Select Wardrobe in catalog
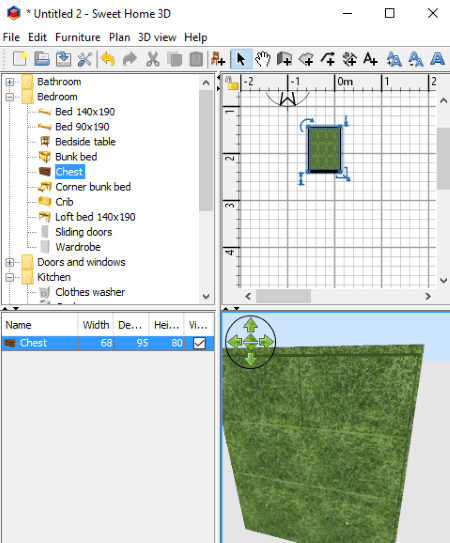The height and width of the screenshot is (543, 450). point(78,247)
